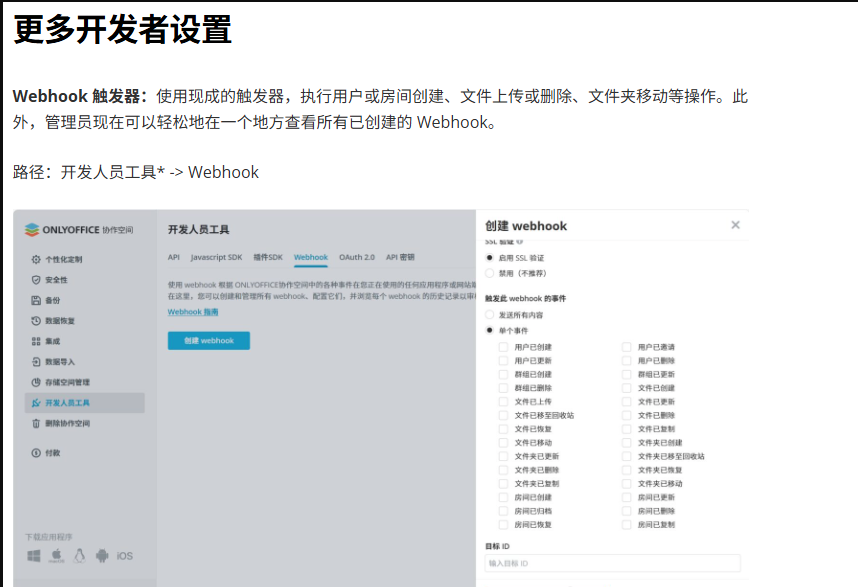Check the 文件夹已删除 checkbox
The height and width of the screenshot is (587, 858).
[x=503, y=470]
